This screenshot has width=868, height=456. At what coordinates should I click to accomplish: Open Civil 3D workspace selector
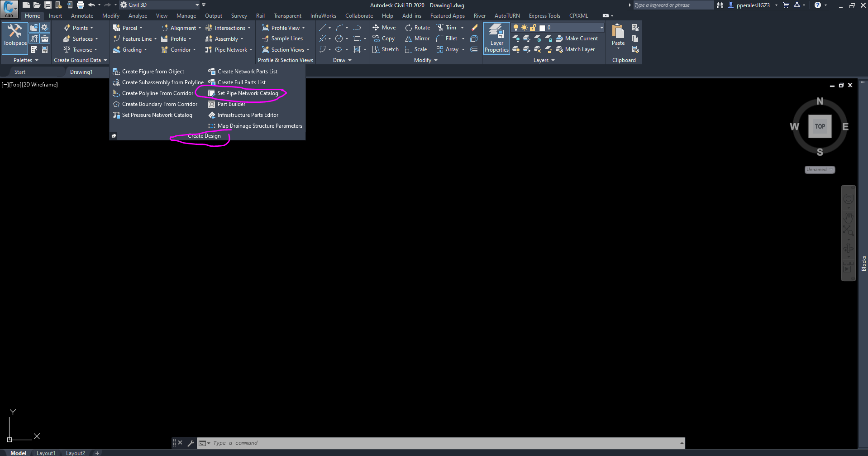tap(160, 5)
